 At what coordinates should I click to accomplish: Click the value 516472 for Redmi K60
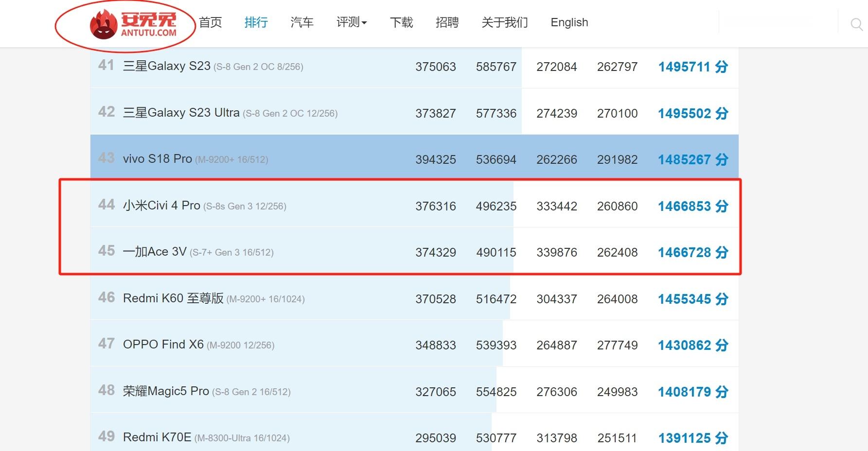pyautogui.click(x=496, y=299)
